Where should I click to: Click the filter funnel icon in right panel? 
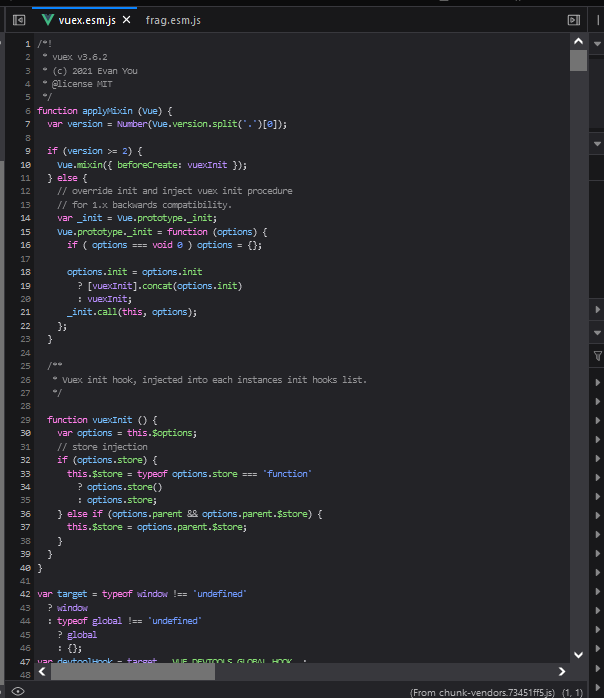[598, 356]
